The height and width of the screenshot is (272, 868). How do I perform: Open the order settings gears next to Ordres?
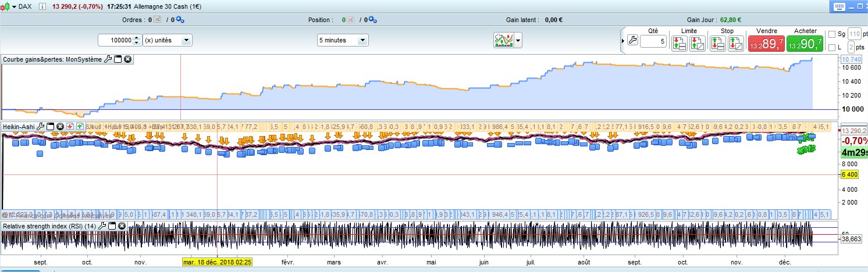coord(180,19)
